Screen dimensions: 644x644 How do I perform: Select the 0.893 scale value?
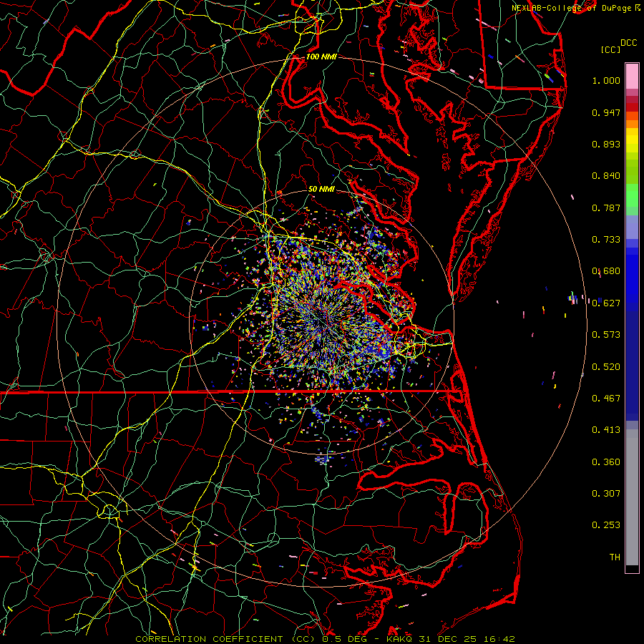[x=606, y=144]
